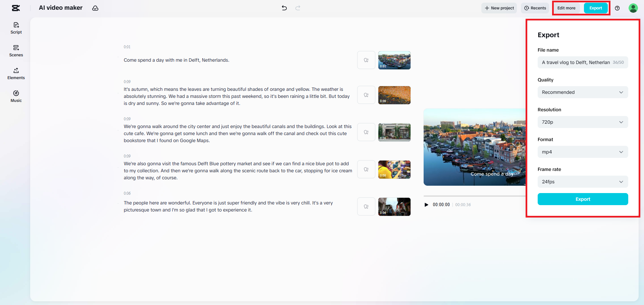Click the voiceover icon beside the autumn scene

coord(366,95)
